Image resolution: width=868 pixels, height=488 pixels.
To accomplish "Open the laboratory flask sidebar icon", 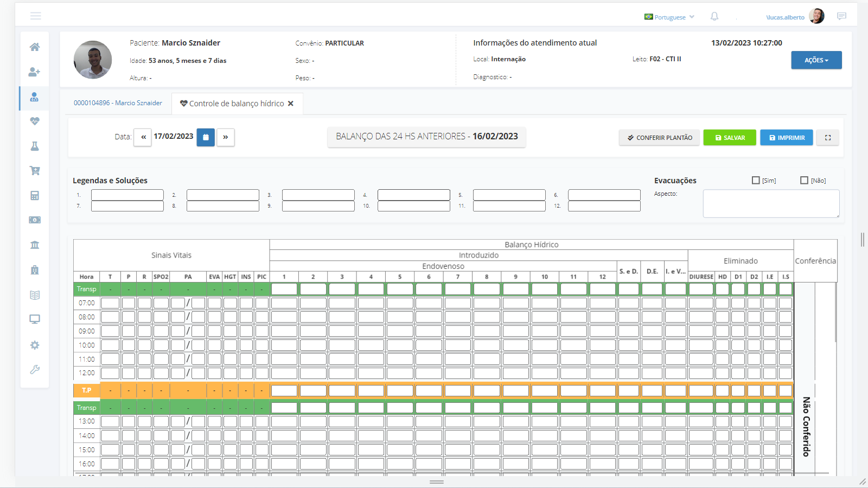I will coord(35,146).
